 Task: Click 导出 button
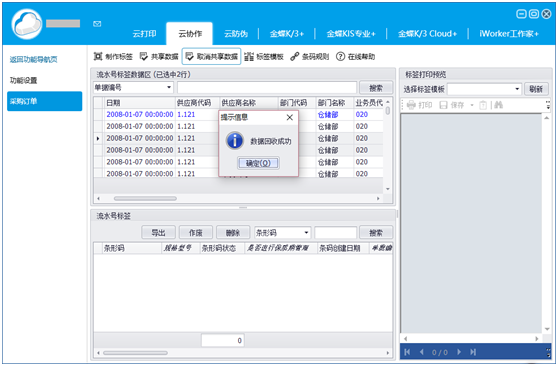coord(158,232)
